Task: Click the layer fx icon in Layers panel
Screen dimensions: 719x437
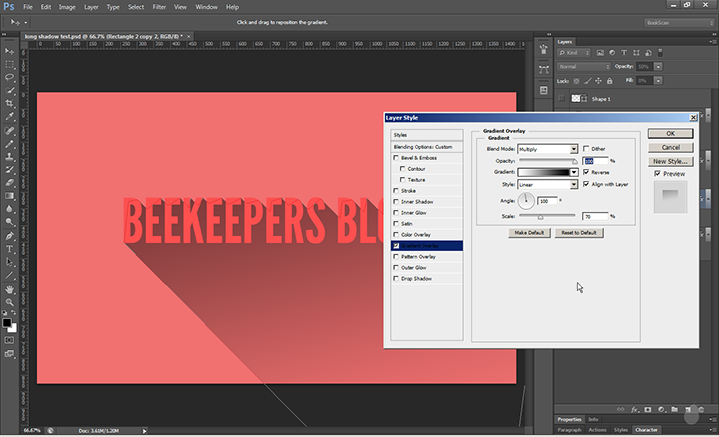Action: tap(617, 409)
